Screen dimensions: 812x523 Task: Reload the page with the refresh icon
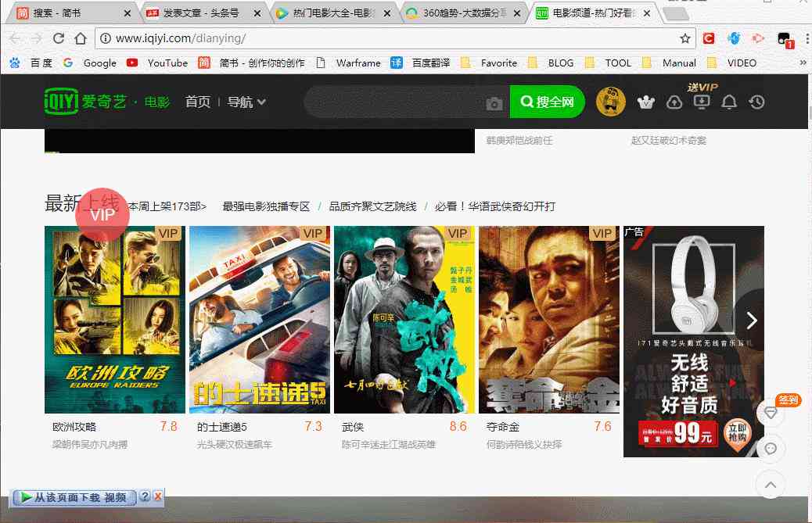pyautogui.click(x=59, y=38)
